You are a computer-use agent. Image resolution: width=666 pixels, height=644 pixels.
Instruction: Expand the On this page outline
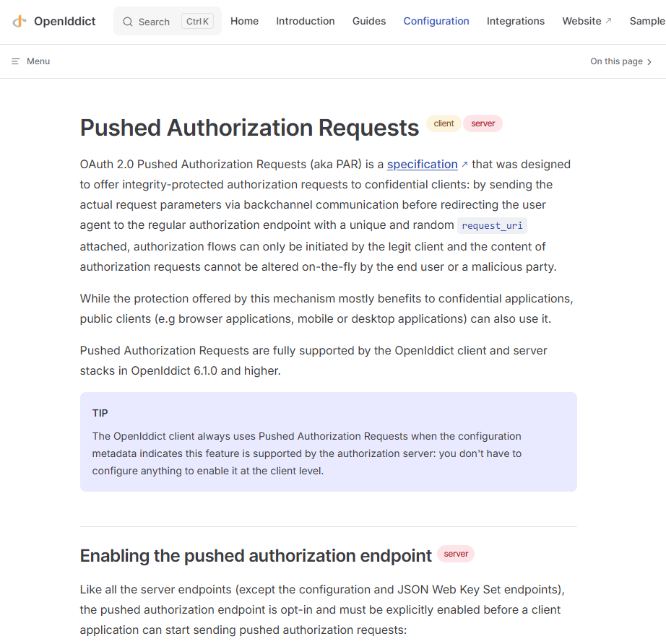[x=621, y=61]
